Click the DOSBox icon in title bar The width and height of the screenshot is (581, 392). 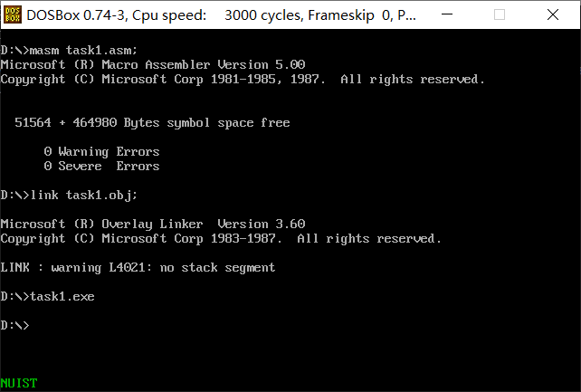(13, 14)
